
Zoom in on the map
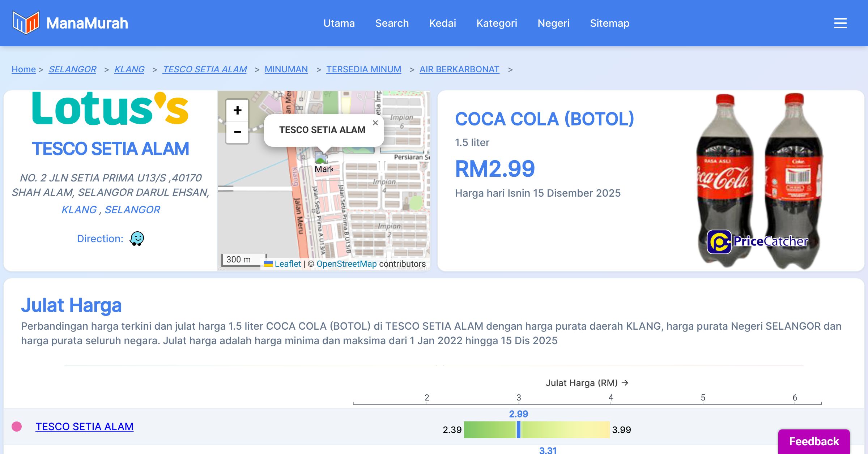coord(237,110)
